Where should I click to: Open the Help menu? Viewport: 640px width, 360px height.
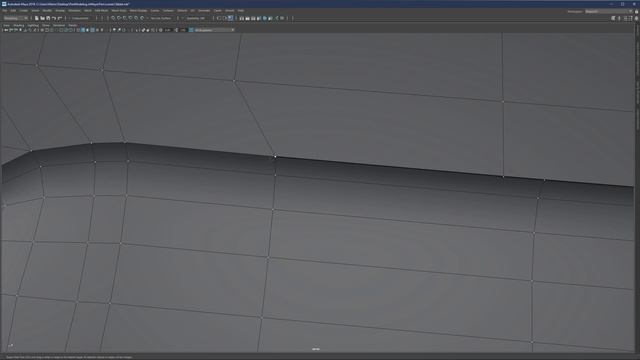click(241, 11)
